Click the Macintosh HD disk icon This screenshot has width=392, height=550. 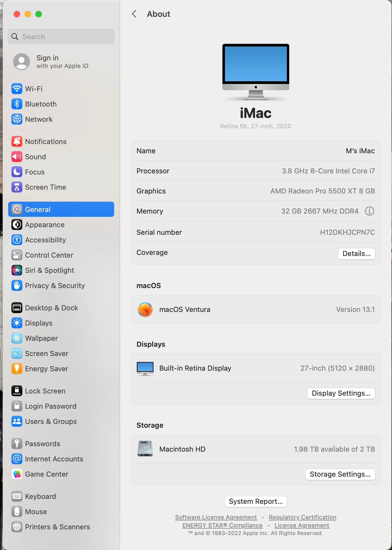click(145, 449)
